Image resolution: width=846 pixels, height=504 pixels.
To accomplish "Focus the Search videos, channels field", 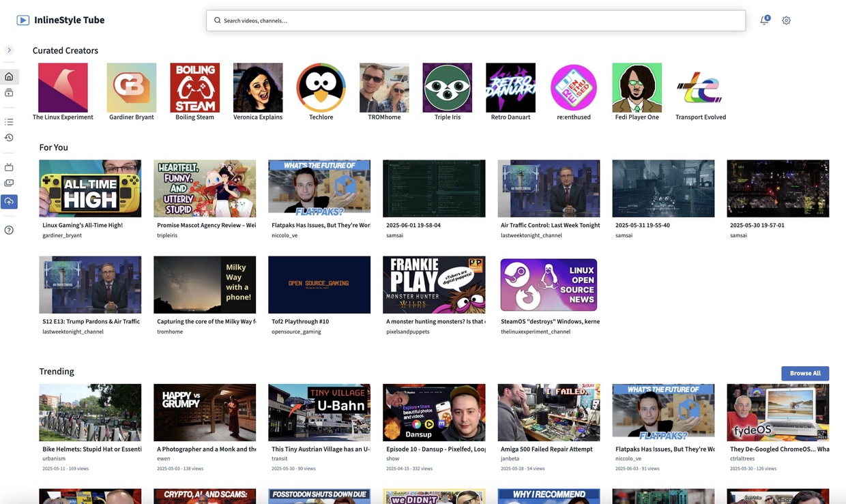I will [476, 20].
